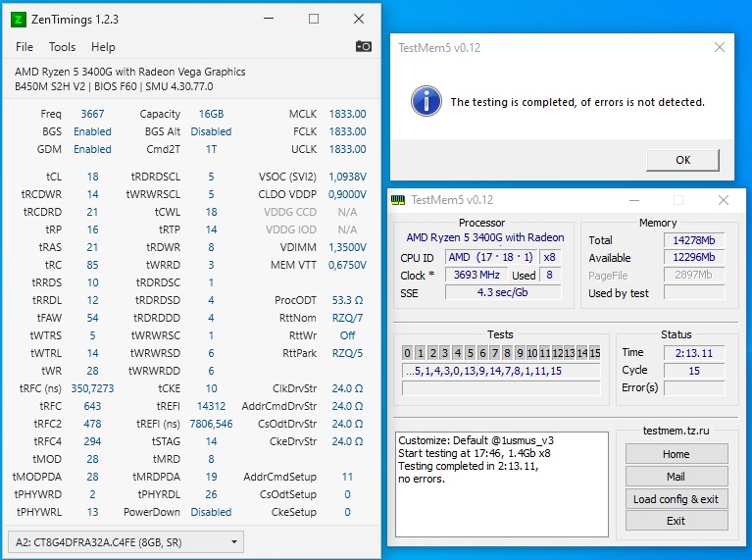Minimize the TestMem5 main window
Screen dimensions: 752x560
[x=634, y=200]
